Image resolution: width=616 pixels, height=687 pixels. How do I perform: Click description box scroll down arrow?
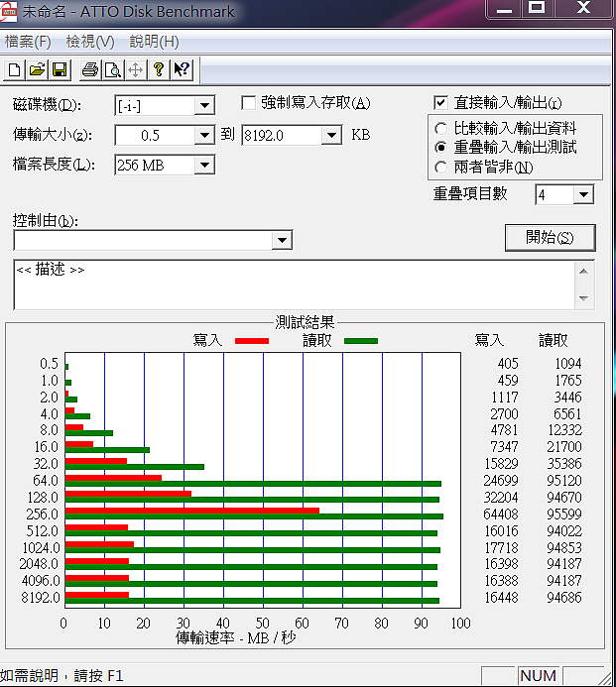[583, 298]
